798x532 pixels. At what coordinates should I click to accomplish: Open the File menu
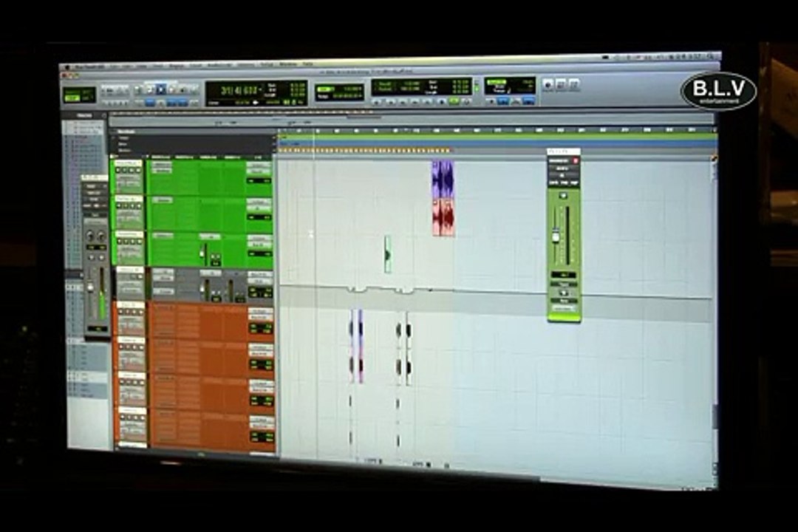(115, 65)
